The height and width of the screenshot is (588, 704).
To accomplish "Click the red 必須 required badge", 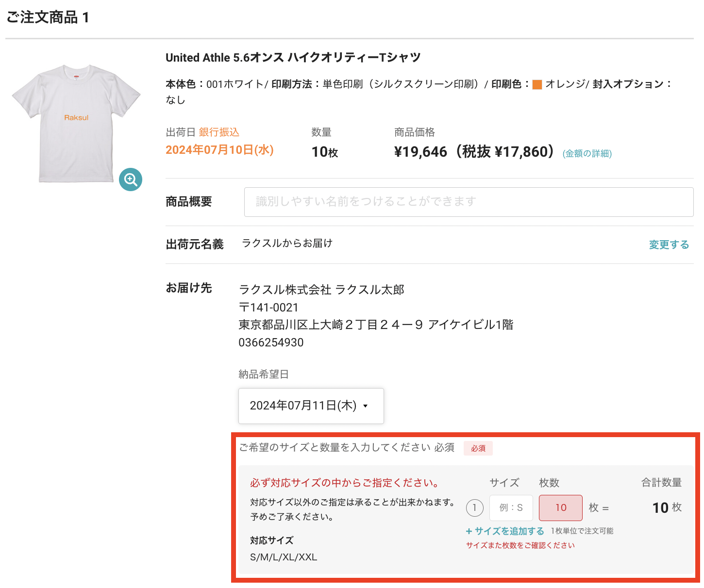I will click(x=478, y=448).
